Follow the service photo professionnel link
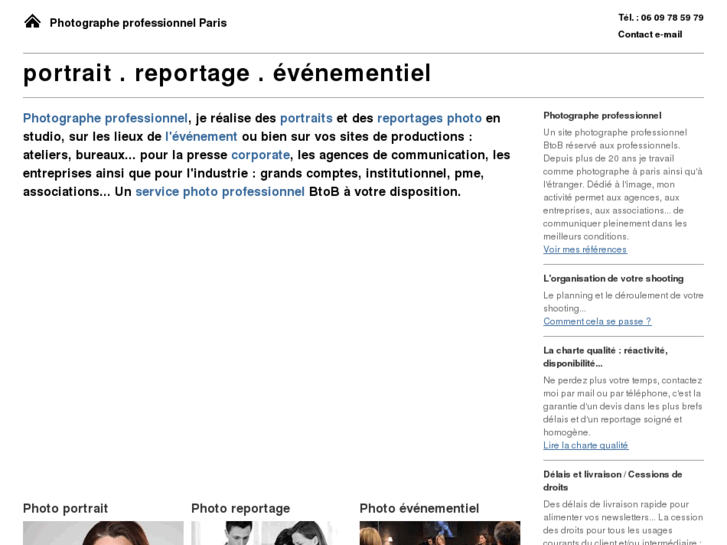 [220, 192]
